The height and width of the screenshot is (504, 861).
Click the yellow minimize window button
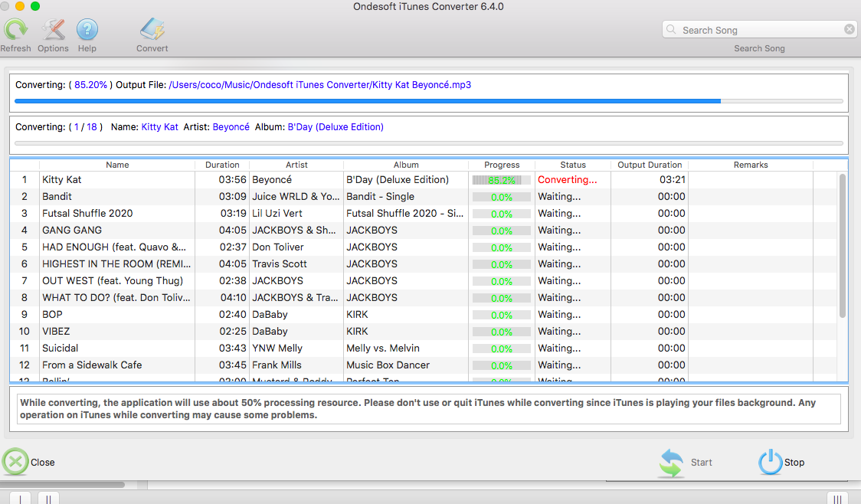click(x=20, y=6)
